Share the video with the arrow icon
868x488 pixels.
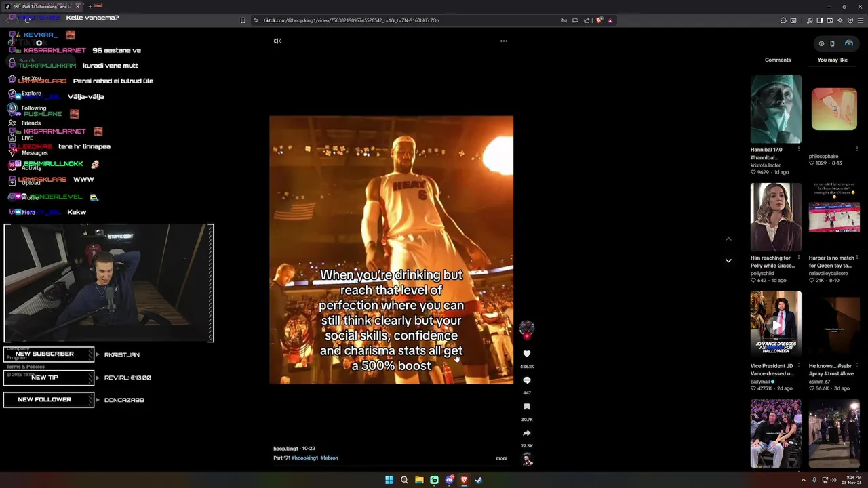(x=527, y=433)
